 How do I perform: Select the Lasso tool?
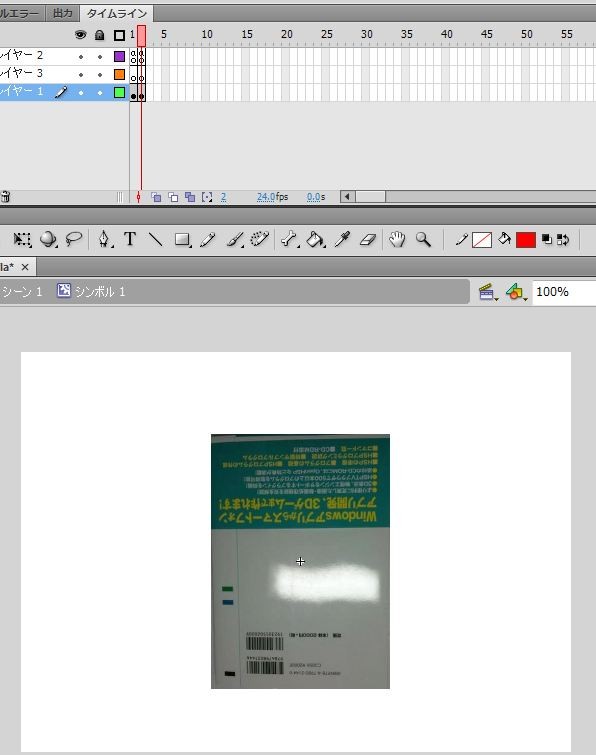(74, 239)
